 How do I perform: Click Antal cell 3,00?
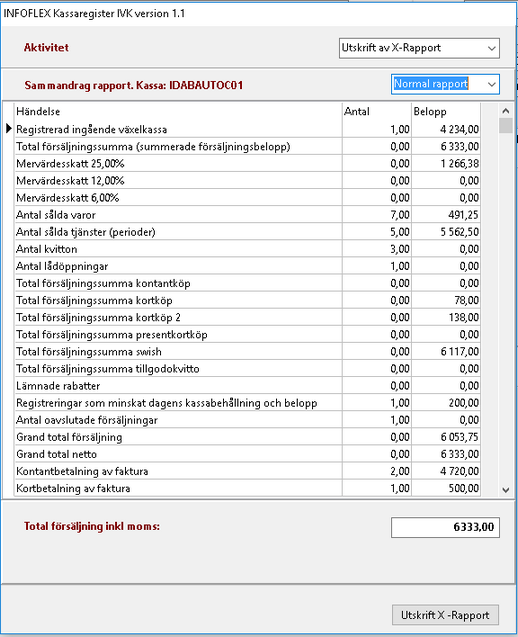coord(377,249)
